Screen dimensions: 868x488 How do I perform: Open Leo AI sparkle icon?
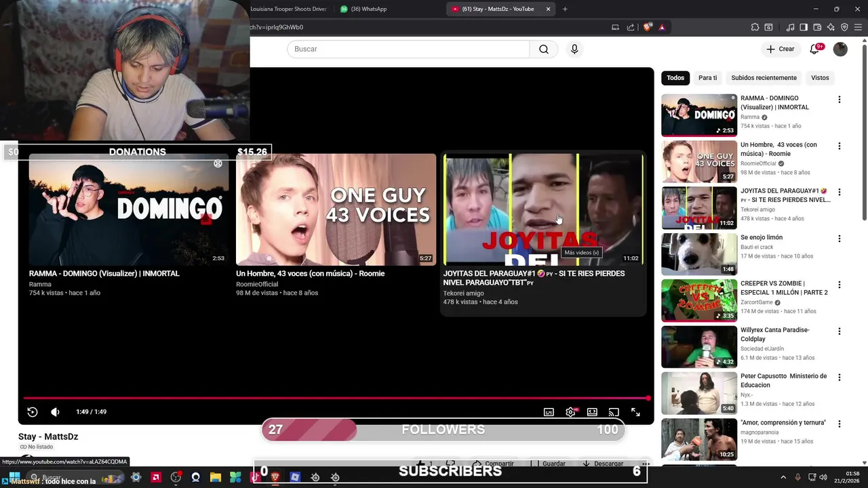pyautogui.click(x=831, y=27)
